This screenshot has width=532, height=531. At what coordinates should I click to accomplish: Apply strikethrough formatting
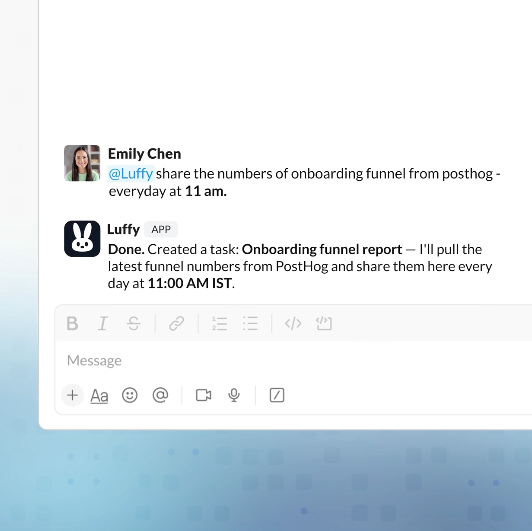click(133, 323)
